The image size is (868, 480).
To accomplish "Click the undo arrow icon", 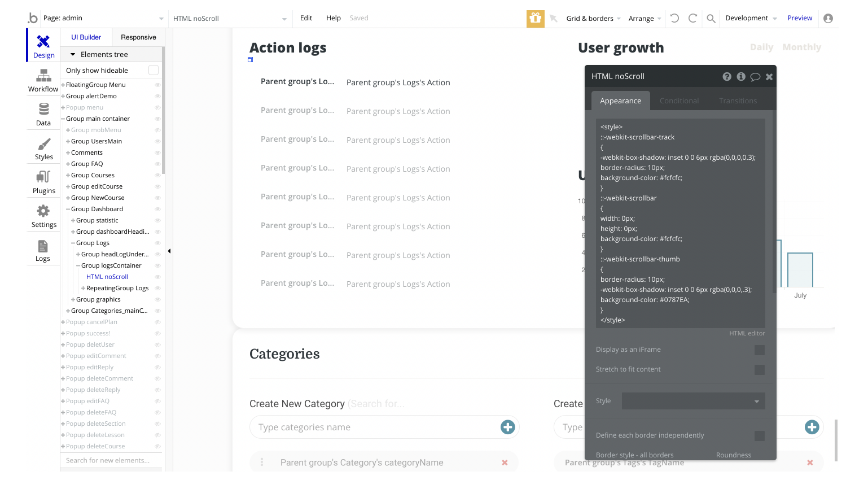I will [x=674, y=18].
